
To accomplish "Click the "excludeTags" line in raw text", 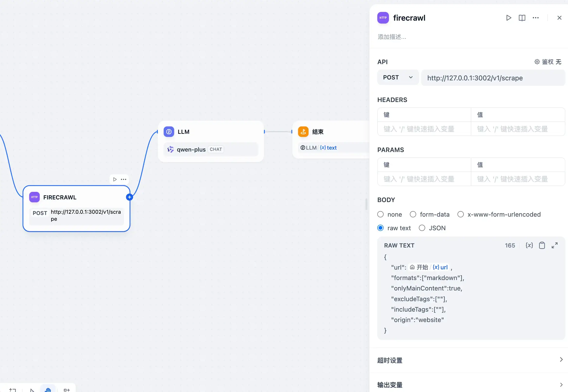I will tap(419, 299).
